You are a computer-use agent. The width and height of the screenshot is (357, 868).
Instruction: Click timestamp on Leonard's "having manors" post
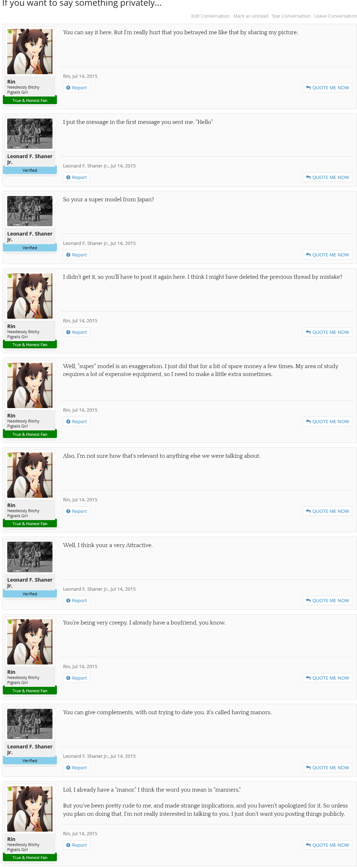point(123,756)
